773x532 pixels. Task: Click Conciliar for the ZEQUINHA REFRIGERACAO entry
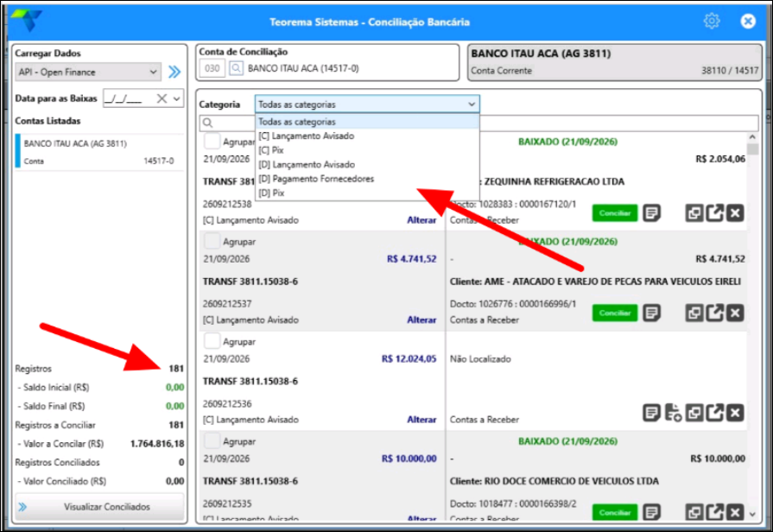click(615, 213)
